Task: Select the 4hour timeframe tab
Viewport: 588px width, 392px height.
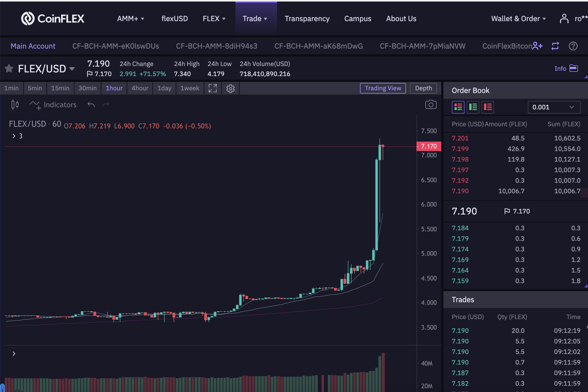Action: (140, 88)
